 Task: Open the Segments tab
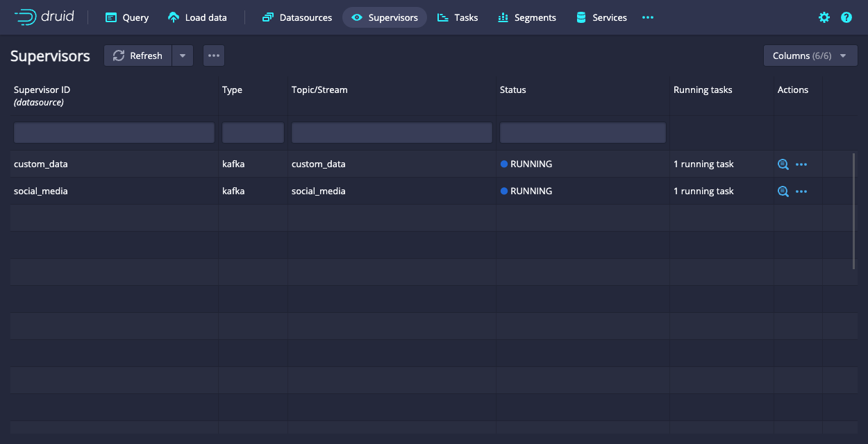tap(527, 17)
